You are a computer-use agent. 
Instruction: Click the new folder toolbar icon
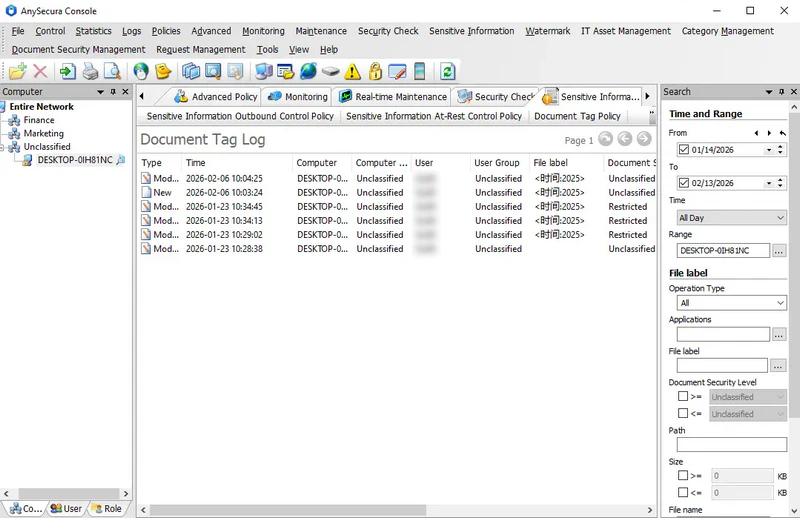(x=17, y=71)
